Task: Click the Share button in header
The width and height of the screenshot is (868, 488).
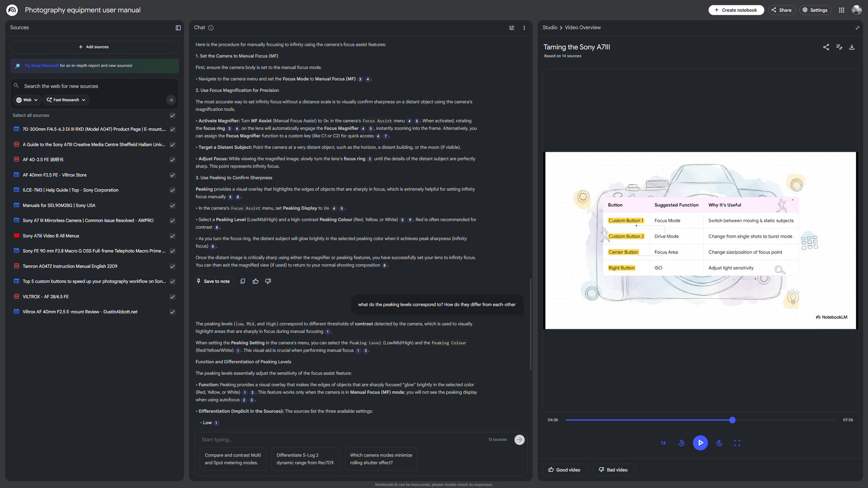Action: point(781,10)
